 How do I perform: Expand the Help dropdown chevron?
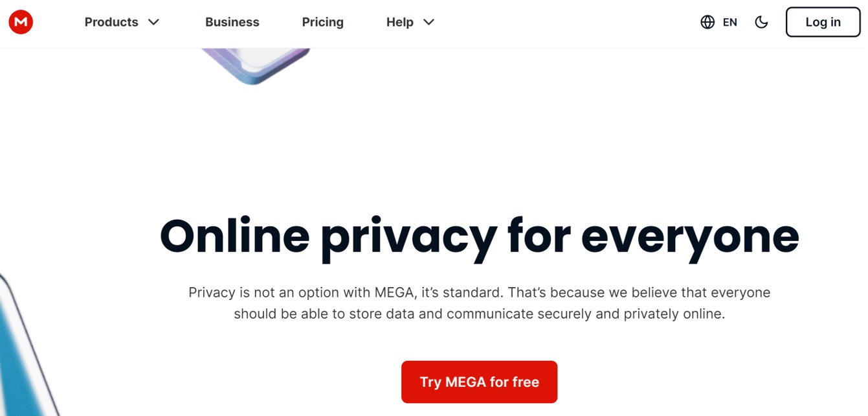tap(428, 22)
